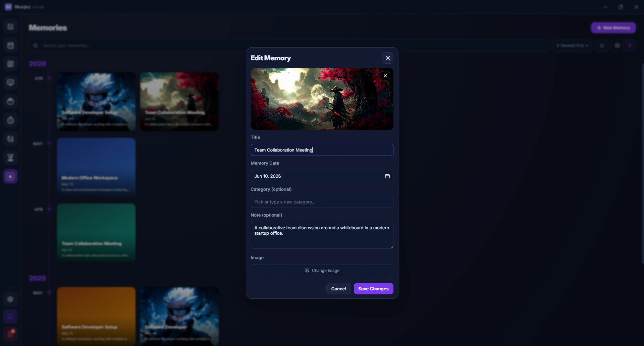Click the Memories page heading
The image size is (644, 346).
[x=48, y=28]
